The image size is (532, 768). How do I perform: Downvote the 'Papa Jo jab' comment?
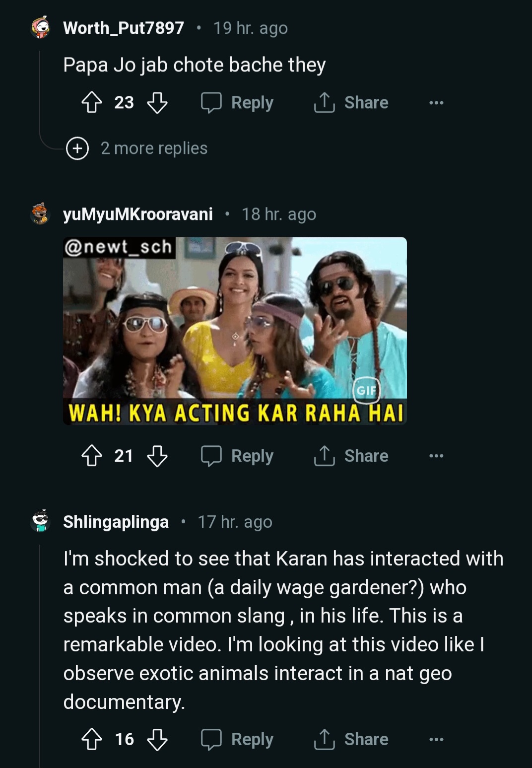[x=157, y=103]
